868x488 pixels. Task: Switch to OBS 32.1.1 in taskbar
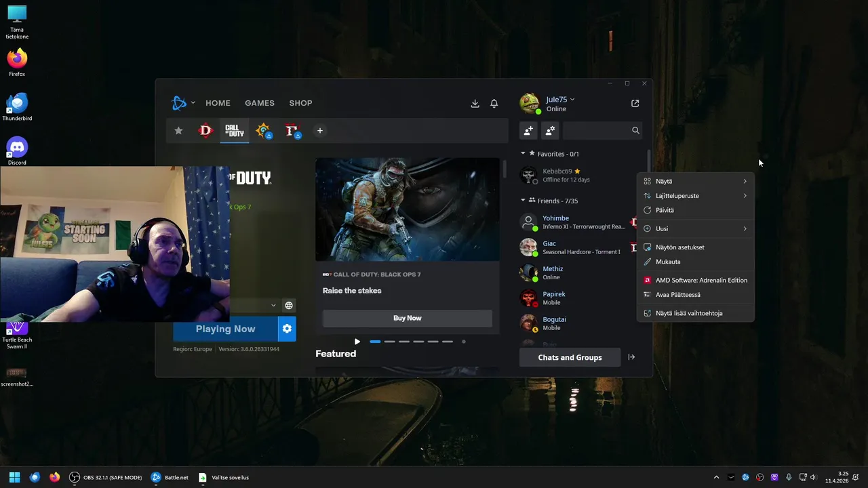click(x=105, y=477)
